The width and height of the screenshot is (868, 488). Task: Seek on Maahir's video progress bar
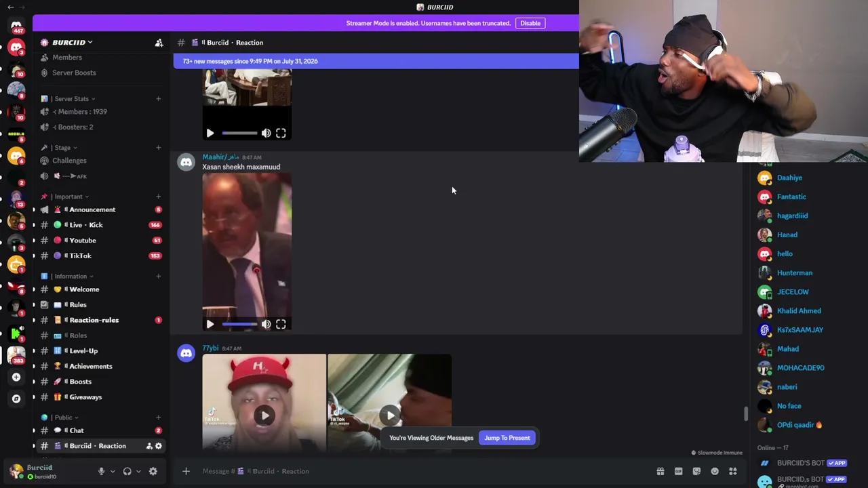239,324
